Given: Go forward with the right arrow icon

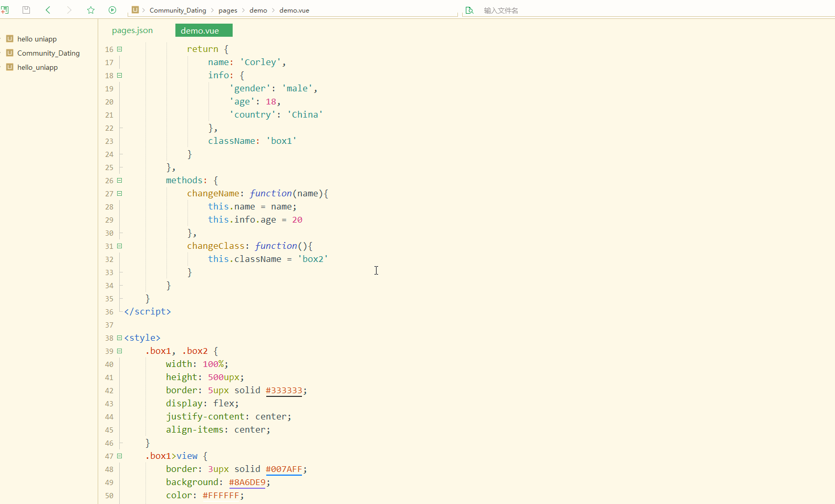Looking at the screenshot, I should coord(69,10).
